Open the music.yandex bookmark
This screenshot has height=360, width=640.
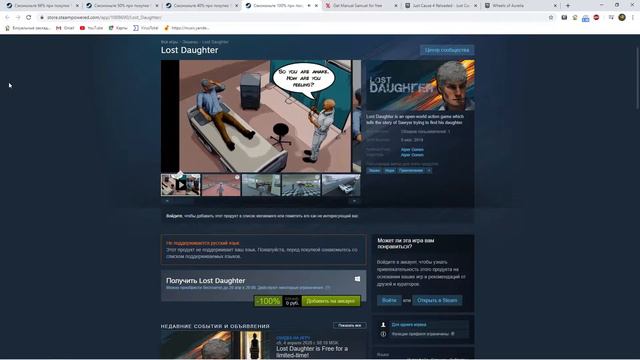pyautogui.click(x=187, y=28)
